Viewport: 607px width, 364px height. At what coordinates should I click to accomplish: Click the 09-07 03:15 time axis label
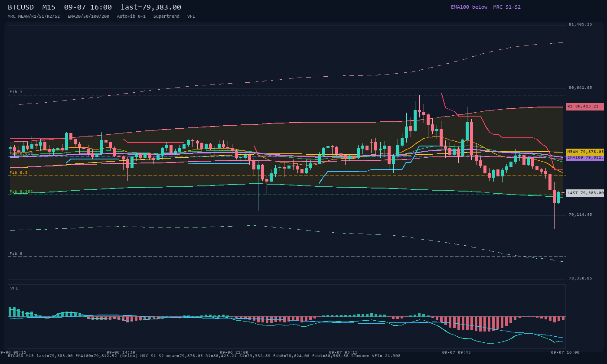pos(343,352)
